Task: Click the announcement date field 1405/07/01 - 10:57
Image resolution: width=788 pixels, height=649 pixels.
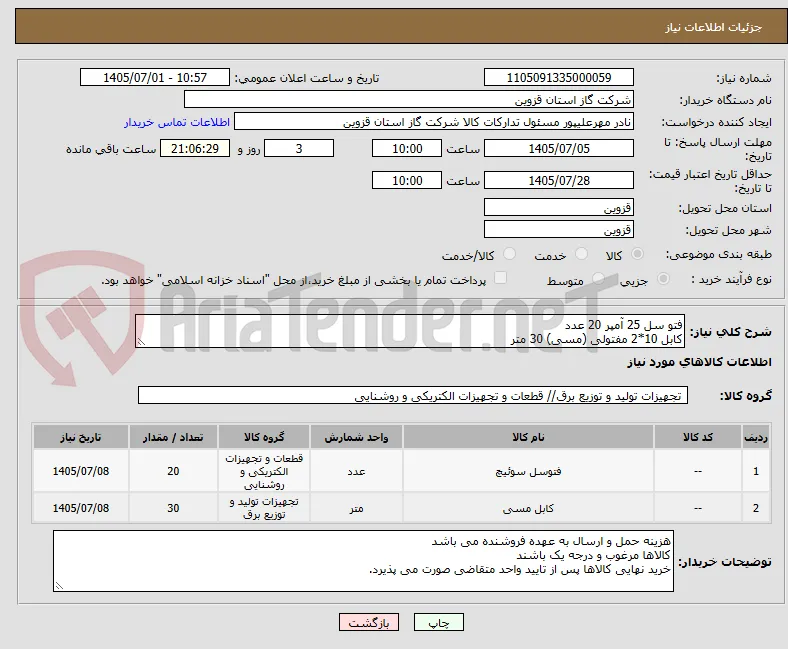Action: 155,77
